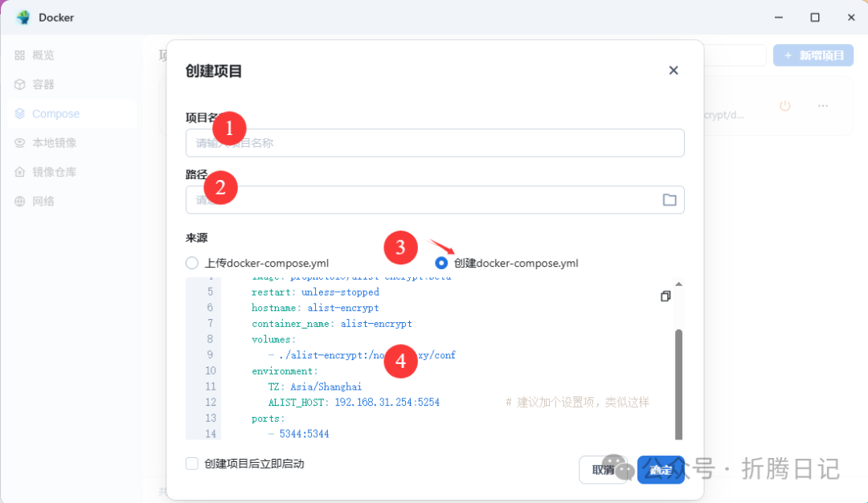Click code line 'container_name: alist-encrypt'

332,324
